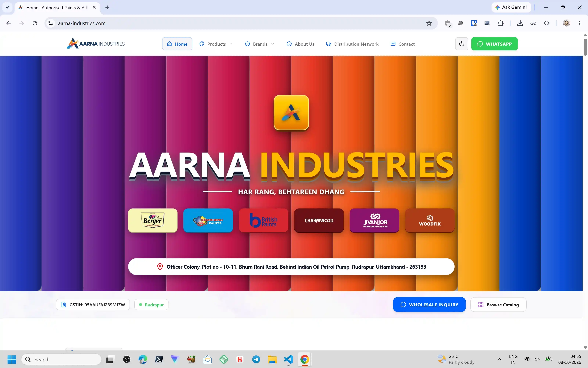
Task: Open the clock and date 04:55
Action: 570,359
